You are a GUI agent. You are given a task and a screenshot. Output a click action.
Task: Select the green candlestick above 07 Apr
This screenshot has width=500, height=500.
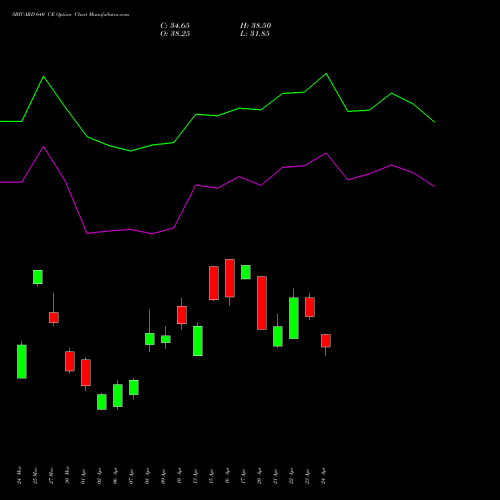pos(134,387)
